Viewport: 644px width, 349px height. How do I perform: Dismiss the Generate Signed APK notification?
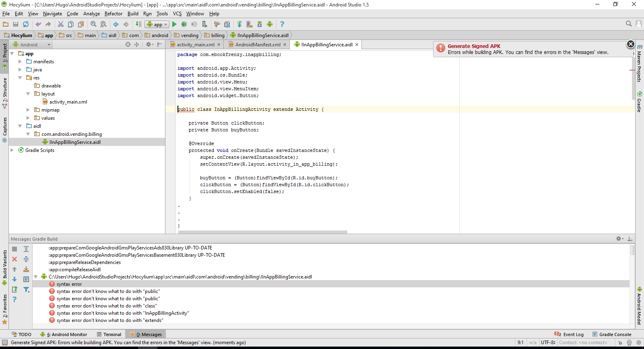coord(631,44)
